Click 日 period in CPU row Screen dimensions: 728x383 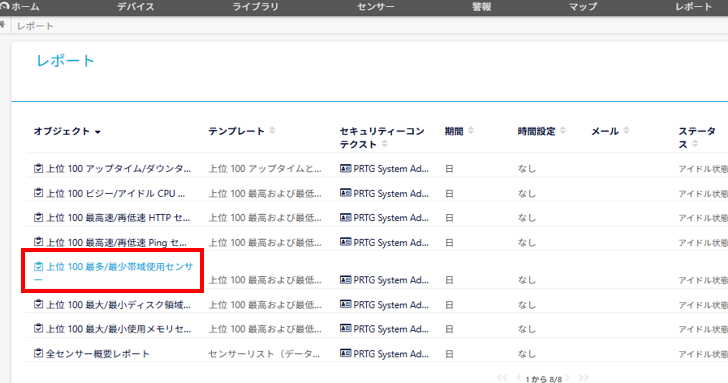click(x=449, y=194)
